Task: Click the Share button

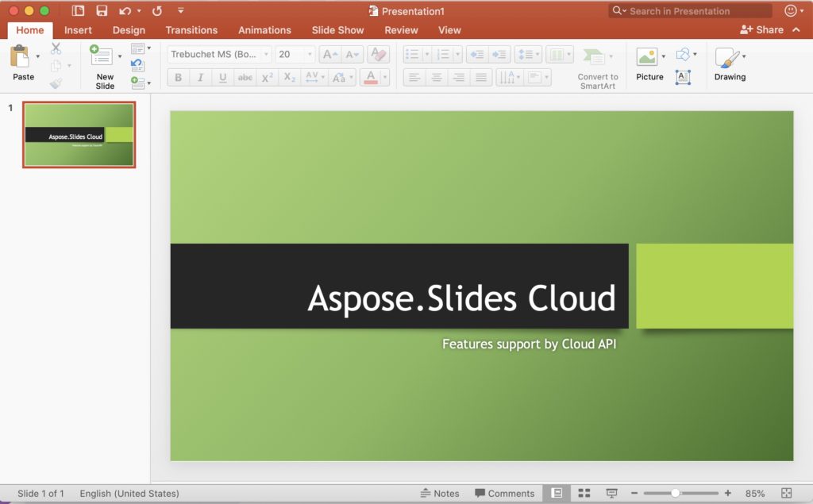Action: (761, 30)
